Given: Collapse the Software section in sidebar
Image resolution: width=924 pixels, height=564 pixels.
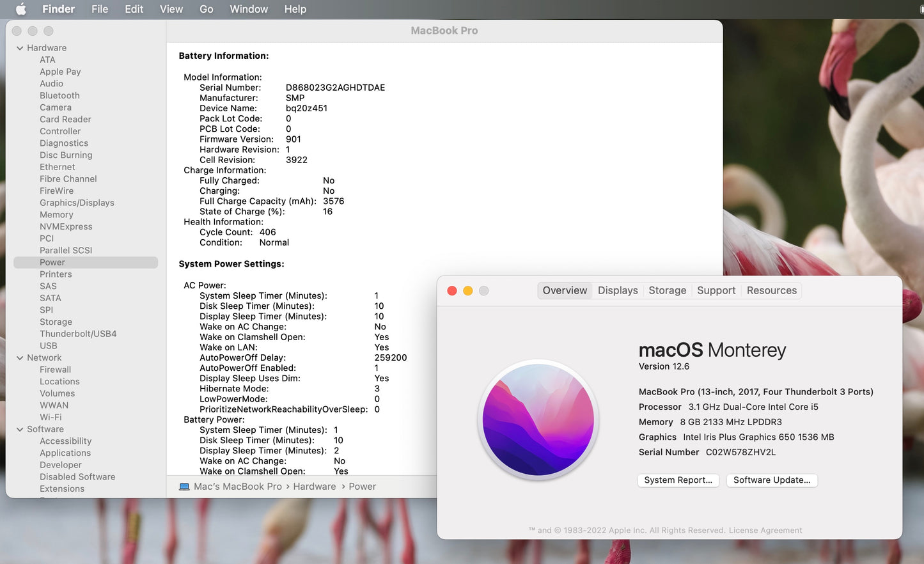Looking at the screenshot, I should click(20, 430).
